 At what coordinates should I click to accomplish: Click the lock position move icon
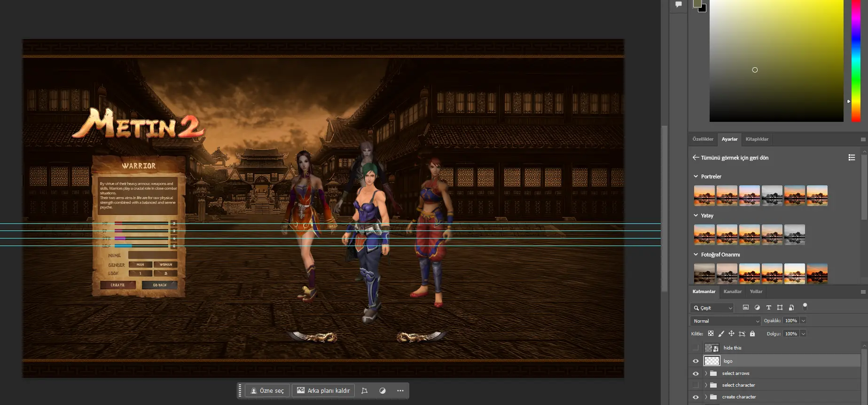(731, 334)
